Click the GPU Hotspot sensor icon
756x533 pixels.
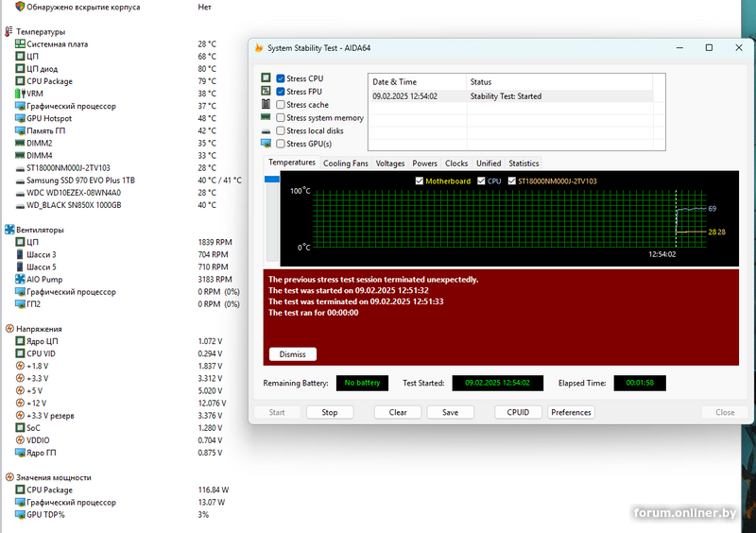coord(20,118)
